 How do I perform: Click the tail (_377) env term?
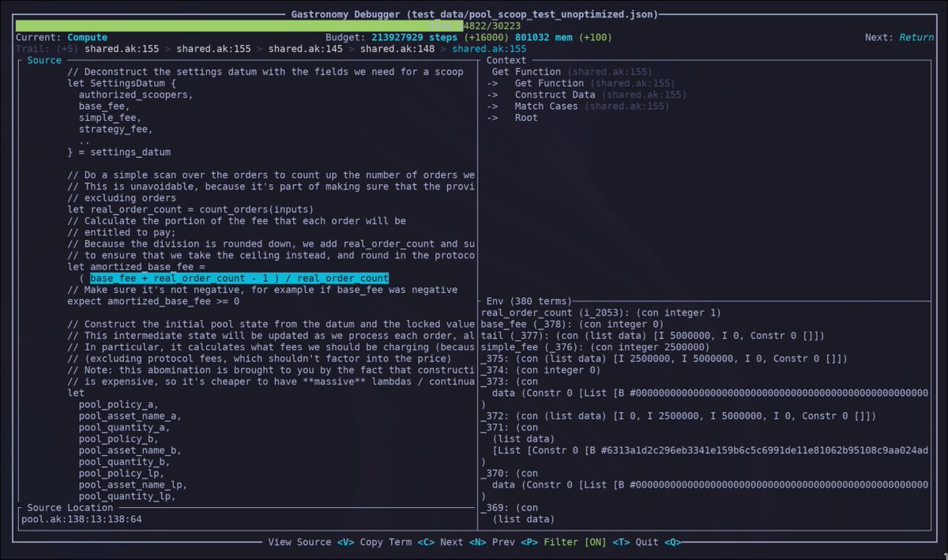tap(653, 336)
